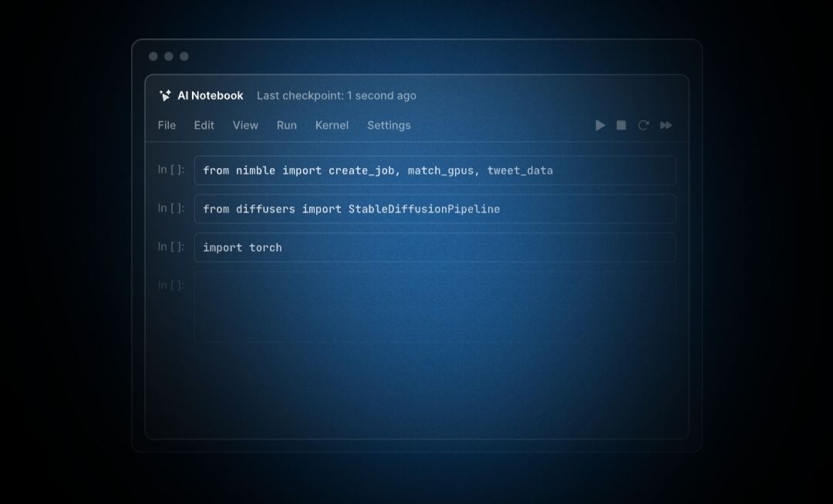This screenshot has height=504, width=833.
Task: Run all cells with the fast-forward icon
Action: pyautogui.click(x=666, y=125)
